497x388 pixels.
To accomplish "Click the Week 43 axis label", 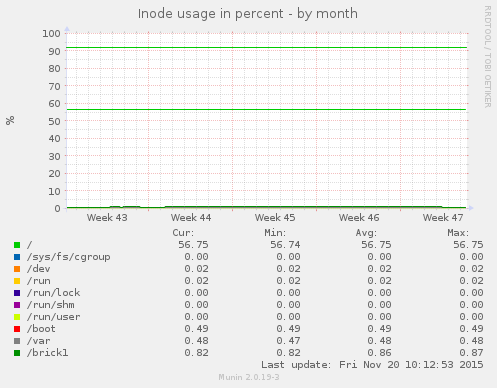I will (107, 218).
